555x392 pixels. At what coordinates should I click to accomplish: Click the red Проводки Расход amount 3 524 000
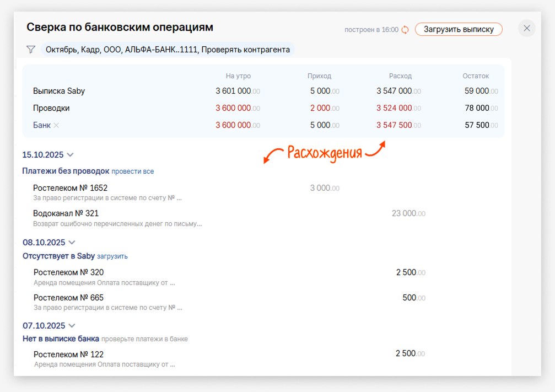click(x=394, y=108)
